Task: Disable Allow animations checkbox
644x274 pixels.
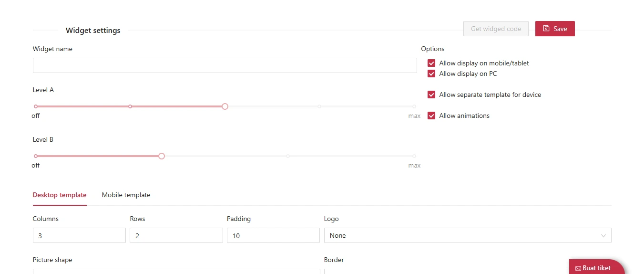Action: 431,116
